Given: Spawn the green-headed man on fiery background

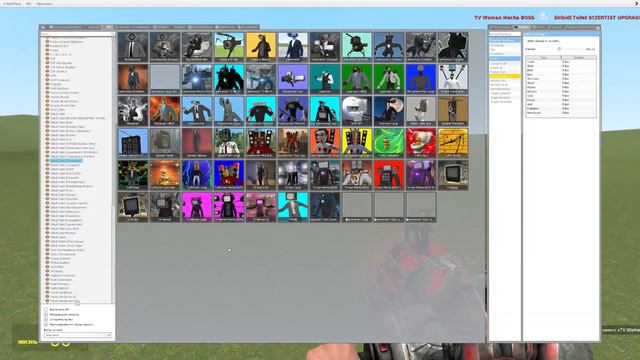Looking at the screenshot, I should tap(164, 111).
